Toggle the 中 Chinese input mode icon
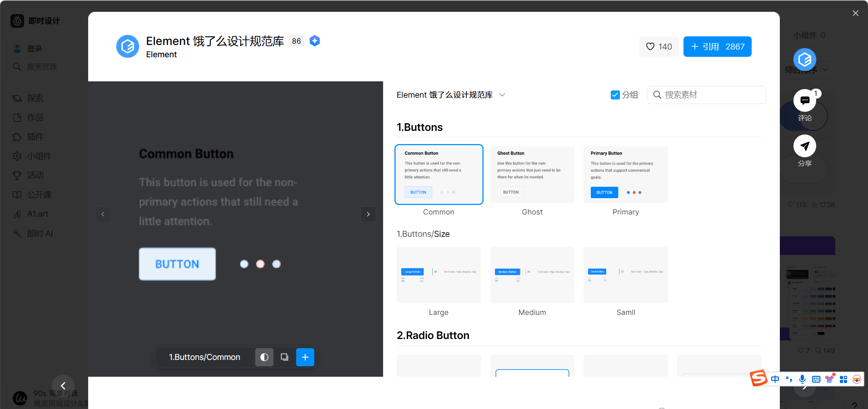The height and width of the screenshot is (409, 868). (775, 379)
